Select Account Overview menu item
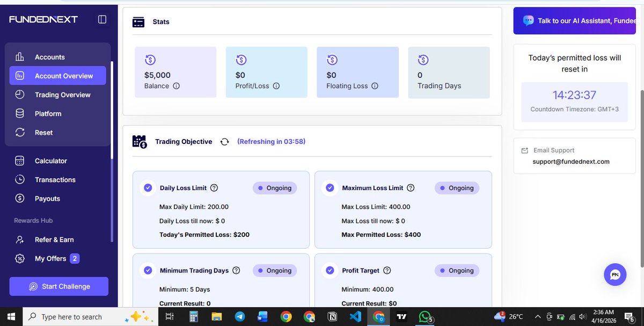This screenshot has height=326, width=644. tap(57, 76)
